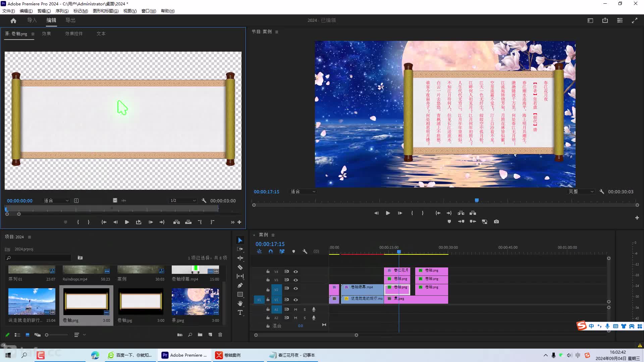Viewport: 644px width, 362px height.
Task: Solo audio track A2
Action: tap(305, 318)
